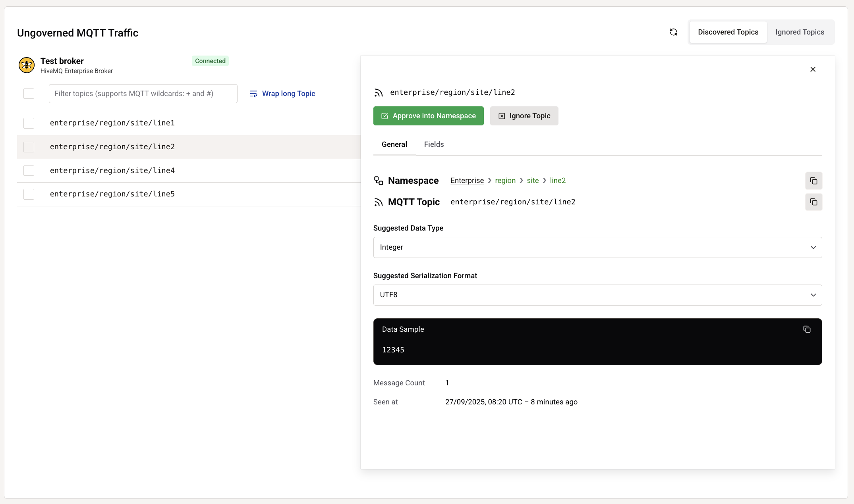The height and width of the screenshot is (504, 854).
Task: Copy the Namespace path
Action: tap(813, 181)
